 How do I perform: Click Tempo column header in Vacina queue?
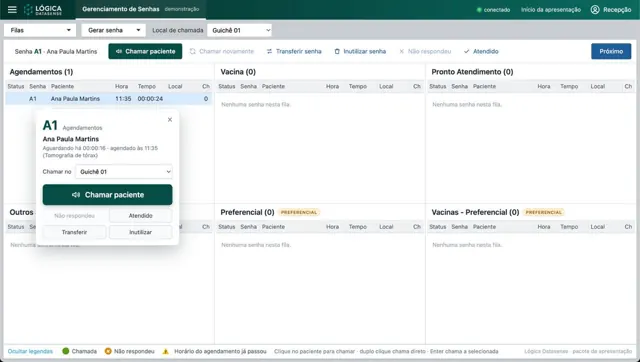(358, 87)
